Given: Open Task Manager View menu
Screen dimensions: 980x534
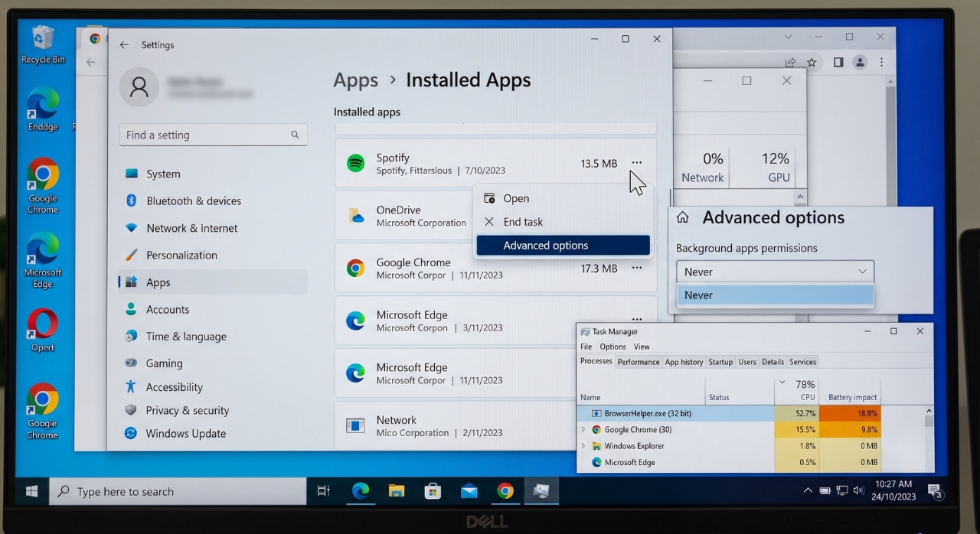Looking at the screenshot, I should (642, 347).
